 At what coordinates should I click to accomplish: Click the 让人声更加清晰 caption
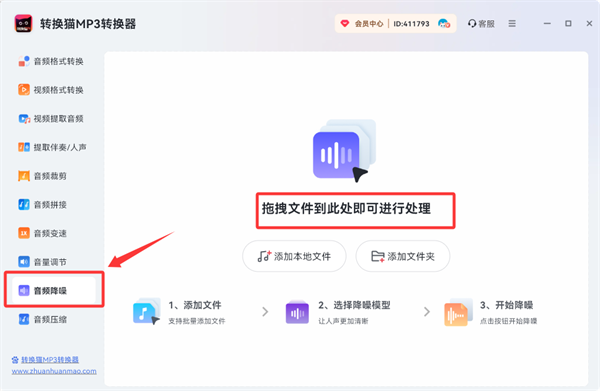pyautogui.click(x=343, y=321)
